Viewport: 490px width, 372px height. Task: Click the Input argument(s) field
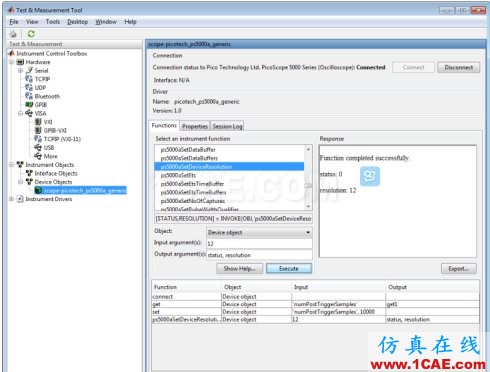[259, 244]
